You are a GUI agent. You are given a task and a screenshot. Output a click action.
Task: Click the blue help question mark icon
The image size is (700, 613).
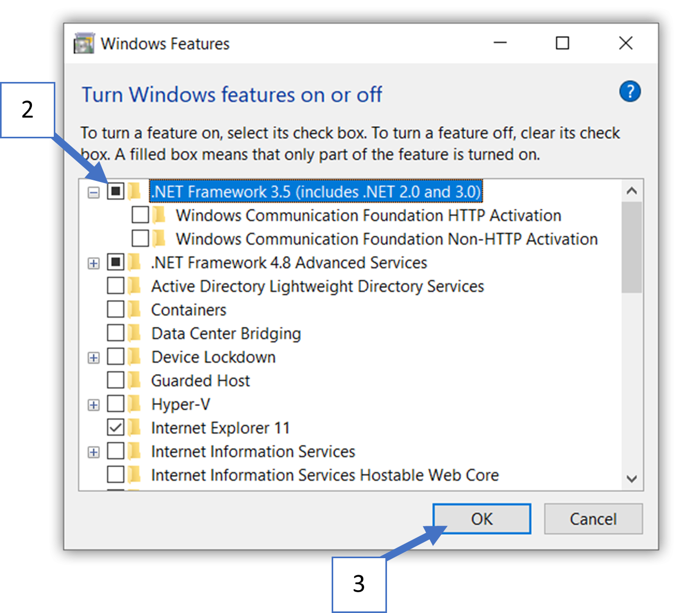[630, 92]
